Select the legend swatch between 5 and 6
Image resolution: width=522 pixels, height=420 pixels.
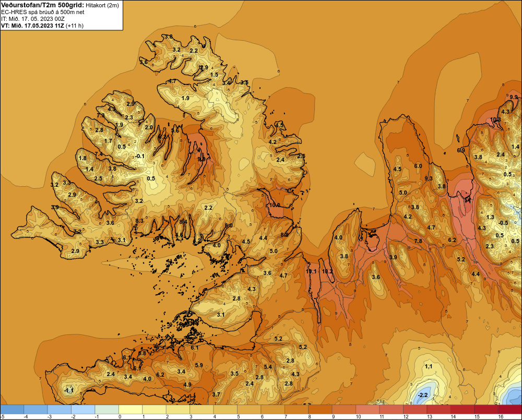pos(249,409)
